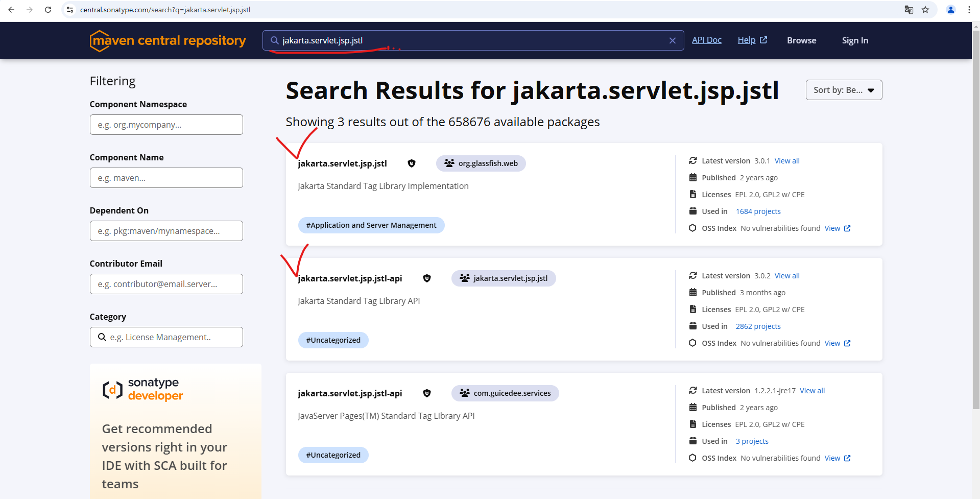Click the Sonatype Developer logo

click(x=142, y=390)
